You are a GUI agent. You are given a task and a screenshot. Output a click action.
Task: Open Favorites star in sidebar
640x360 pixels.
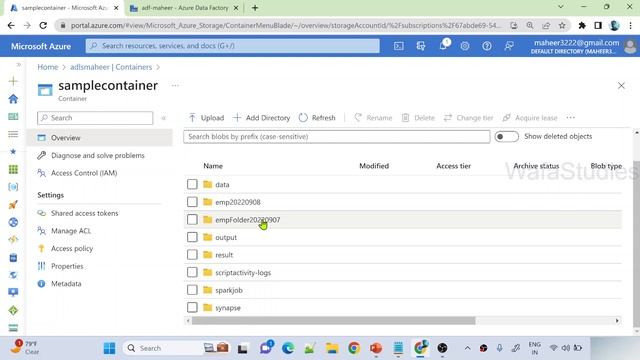pyautogui.click(x=13, y=151)
